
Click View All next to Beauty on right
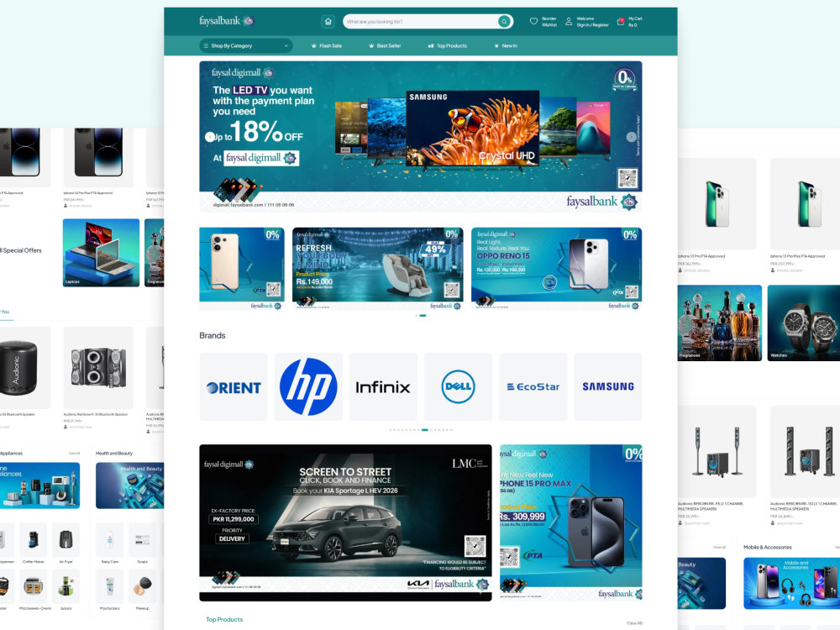(720, 548)
